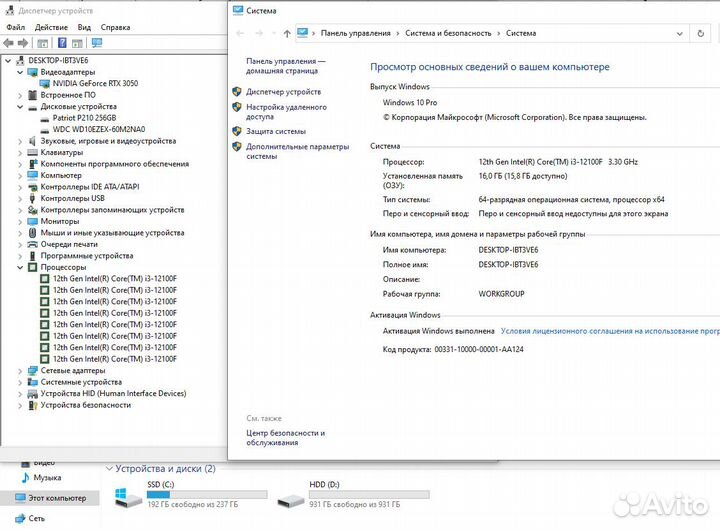Image resolution: width=720 pixels, height=530 pixels.
Task: Open the Справка menu
Action: (x=115, y=27)
